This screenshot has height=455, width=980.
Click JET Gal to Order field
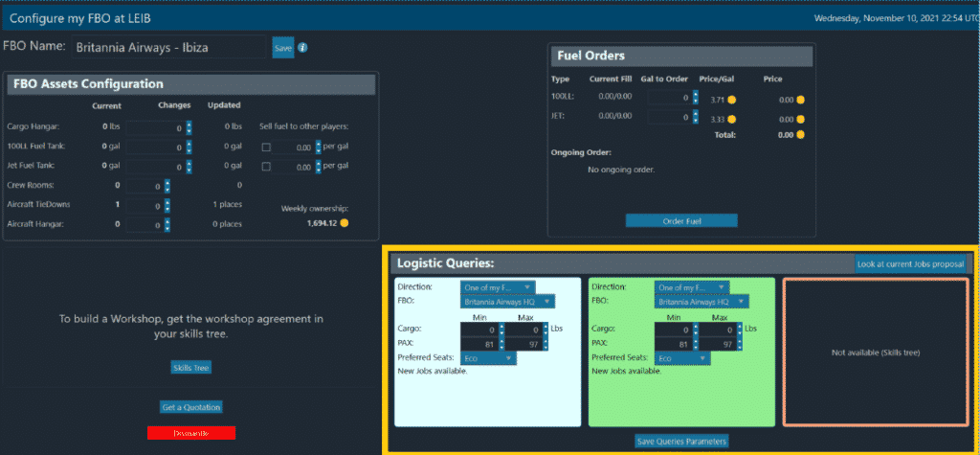coord(669,117)
